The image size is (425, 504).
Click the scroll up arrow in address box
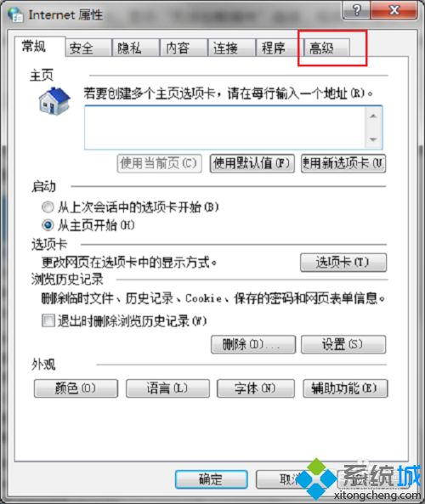[373, 116]
